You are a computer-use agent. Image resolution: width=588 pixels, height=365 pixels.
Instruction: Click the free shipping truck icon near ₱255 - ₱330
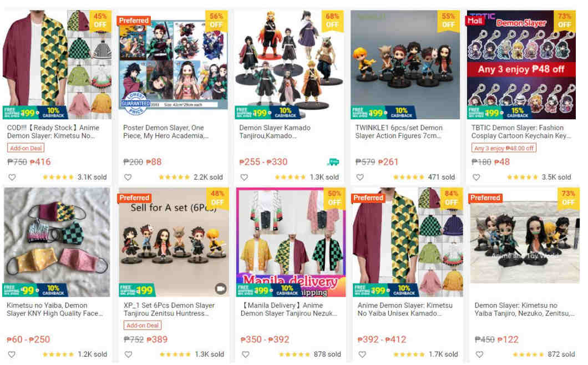(333, 162)
